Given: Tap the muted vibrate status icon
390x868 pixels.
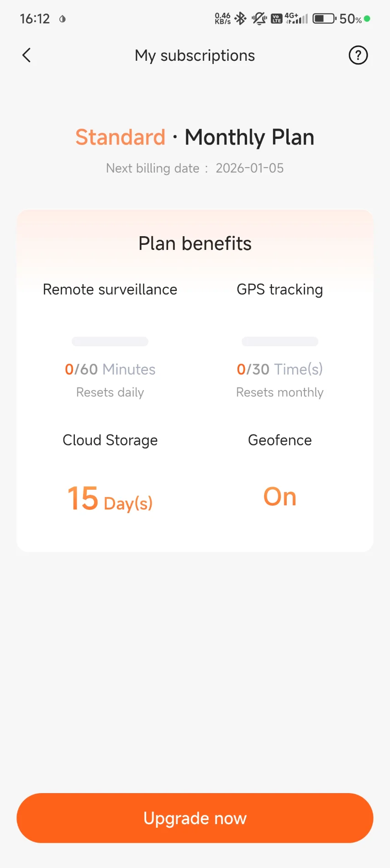Looking at the screenshot, I should tap(259, 19).
